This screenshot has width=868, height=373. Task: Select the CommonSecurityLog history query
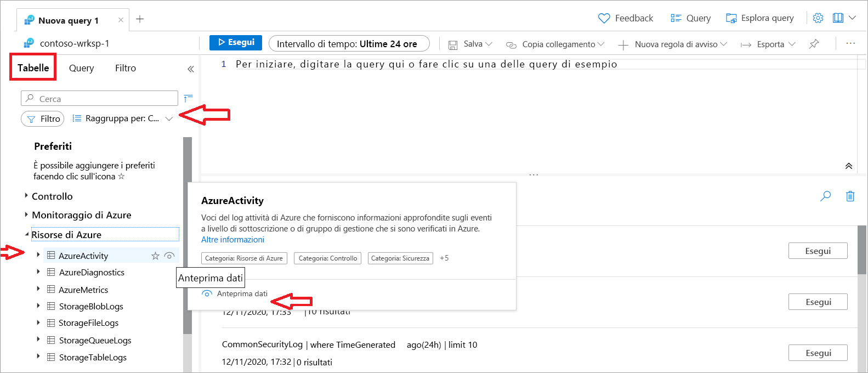pos(349,344)
